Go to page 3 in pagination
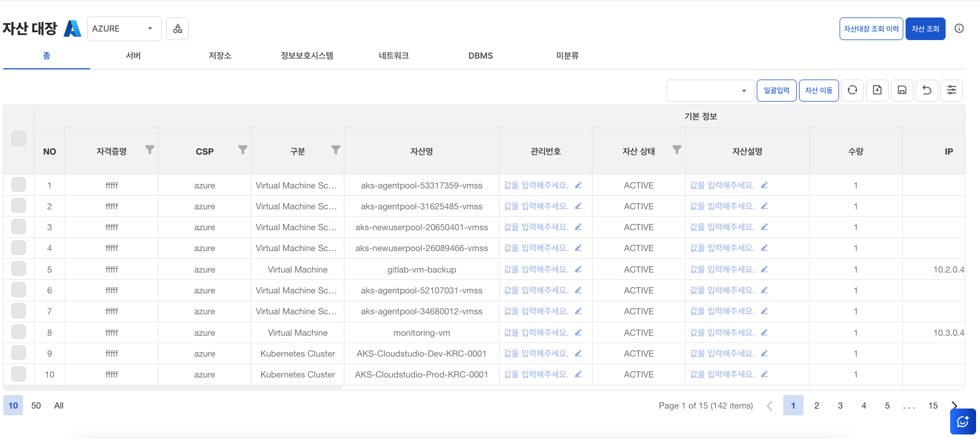The image size is (980, 439). coord(840,406)
